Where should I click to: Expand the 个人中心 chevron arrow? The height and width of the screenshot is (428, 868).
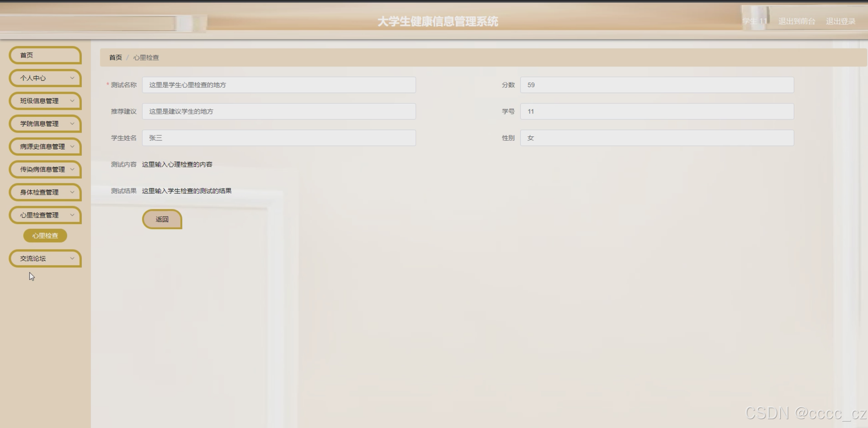pos(72,78)
